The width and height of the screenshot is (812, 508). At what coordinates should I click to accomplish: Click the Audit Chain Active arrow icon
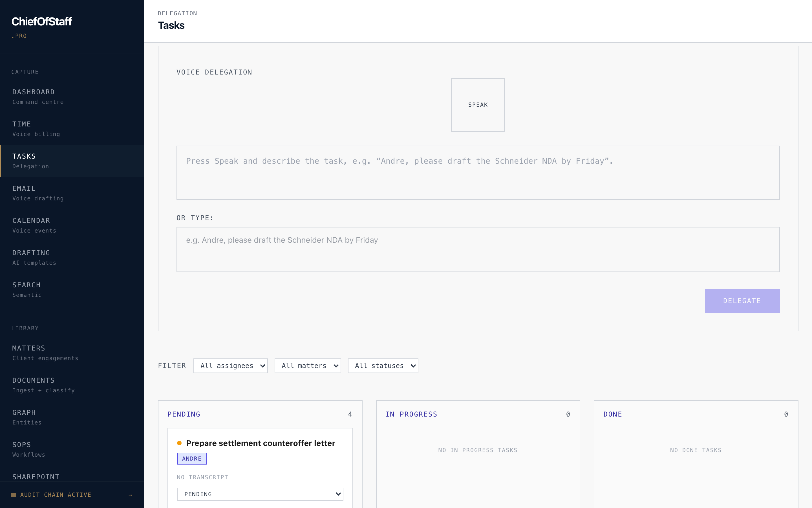point(130,495)
